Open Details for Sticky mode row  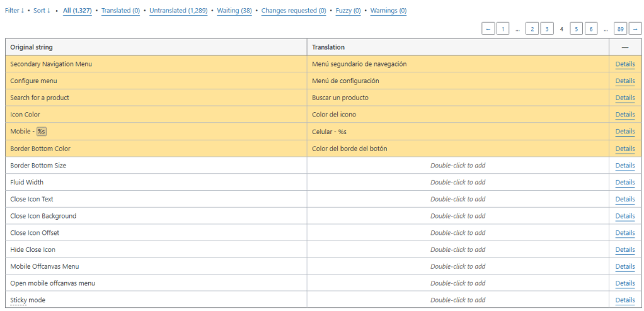coord(624,300)
